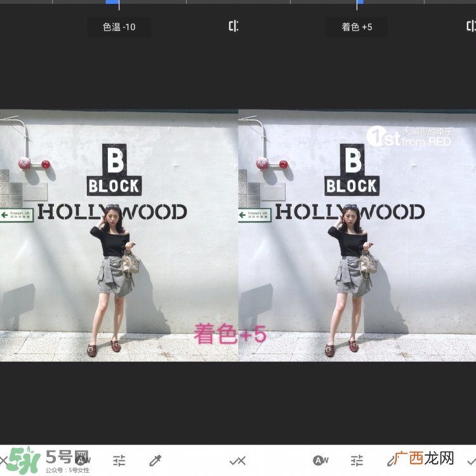Open the adjustment sliders icon in right screenshot
The image size is (476, 476).
[x=357, y=461]
